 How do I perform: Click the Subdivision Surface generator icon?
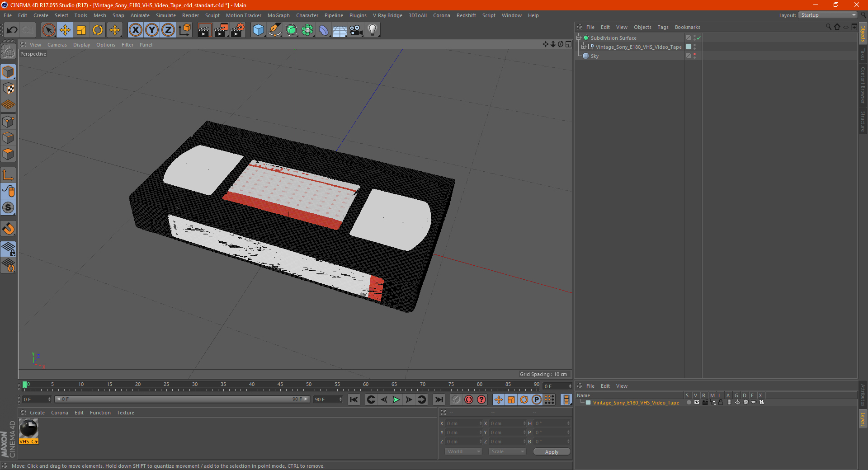[291, 30]
